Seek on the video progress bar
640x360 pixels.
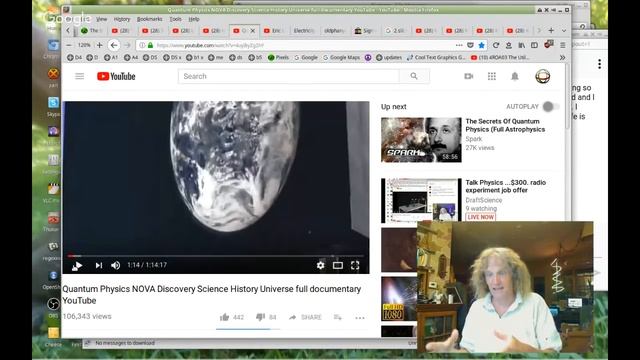216,256
